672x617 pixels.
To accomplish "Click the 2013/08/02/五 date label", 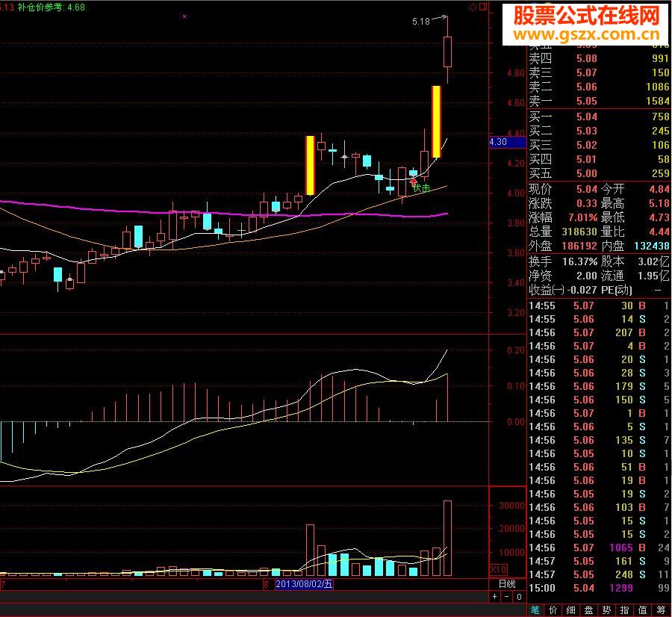I will click(x=304, y=584).
